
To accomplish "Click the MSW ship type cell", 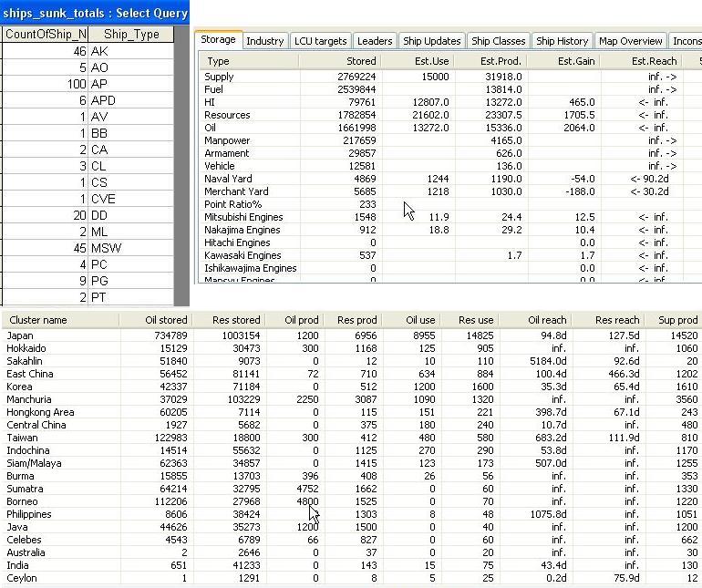I will click(131, 248).
